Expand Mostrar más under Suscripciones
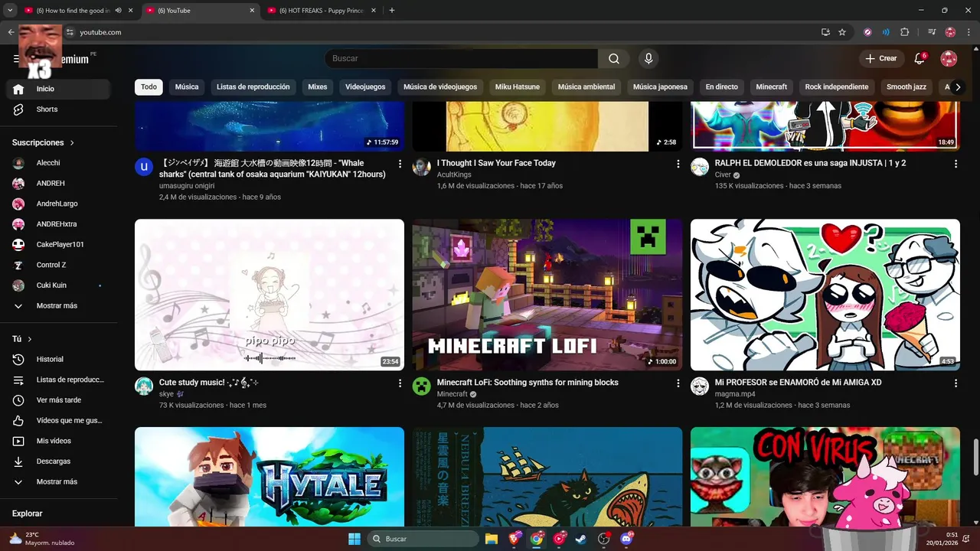Screen dimensions: 980x551 60,306
